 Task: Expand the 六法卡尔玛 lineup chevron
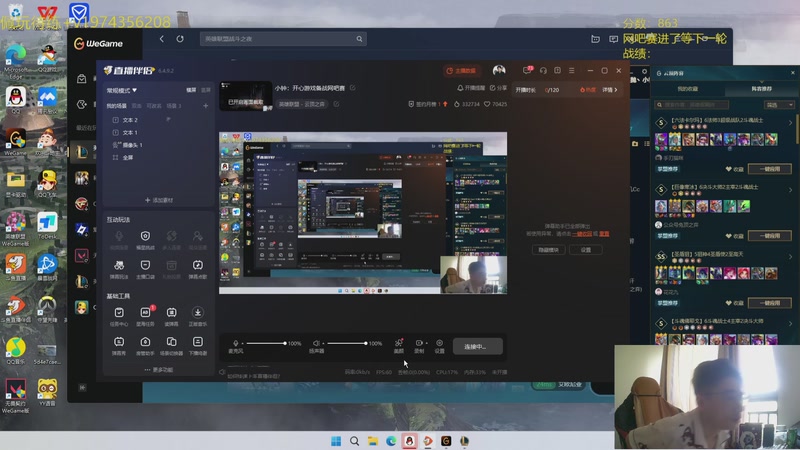click(790, 122)
